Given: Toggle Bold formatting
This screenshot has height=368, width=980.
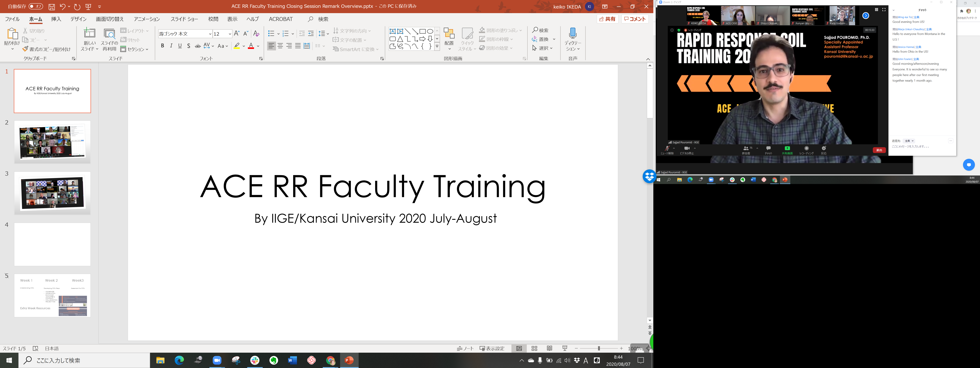Looking at the screenshot, I should coord(162,46).
